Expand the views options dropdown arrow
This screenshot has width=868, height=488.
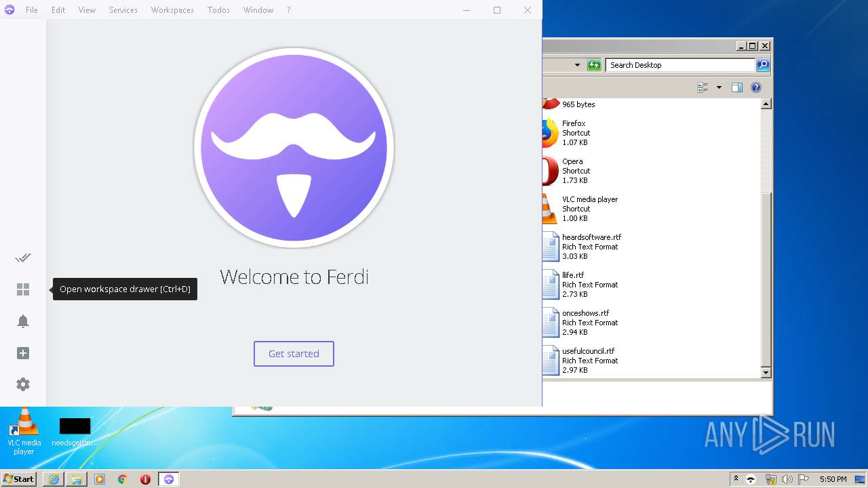point(719,87)
